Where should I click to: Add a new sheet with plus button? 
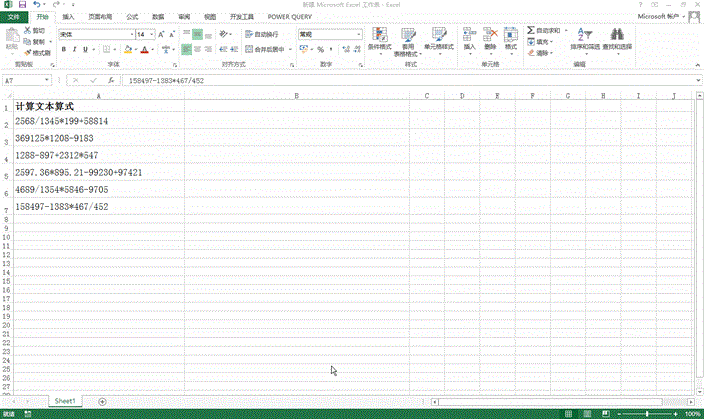(102, 400)
